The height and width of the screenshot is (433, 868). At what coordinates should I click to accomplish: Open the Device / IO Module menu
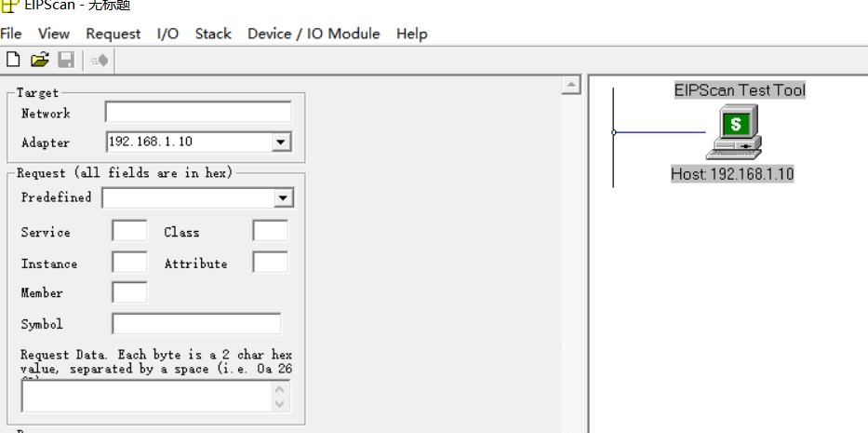[314, 34]
